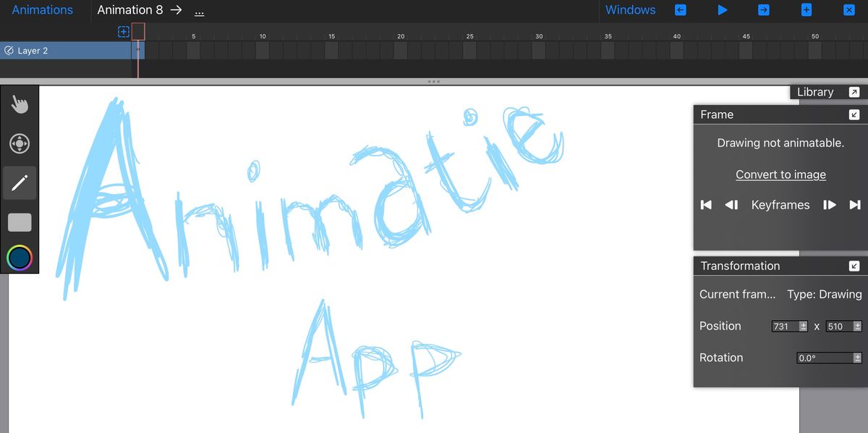Select the Eraser tool
The height and width of the screenshot is (433, 868).
pos(20,222)
